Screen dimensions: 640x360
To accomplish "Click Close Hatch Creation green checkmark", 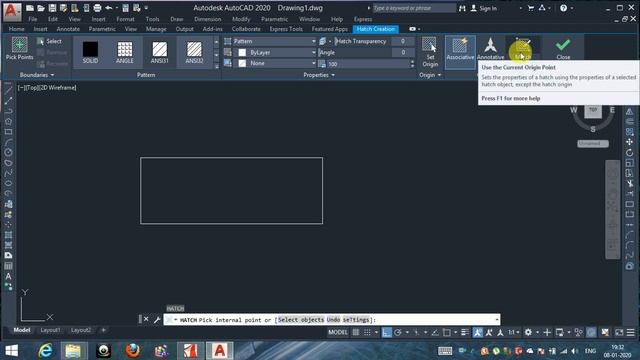I will coord(563,48).
